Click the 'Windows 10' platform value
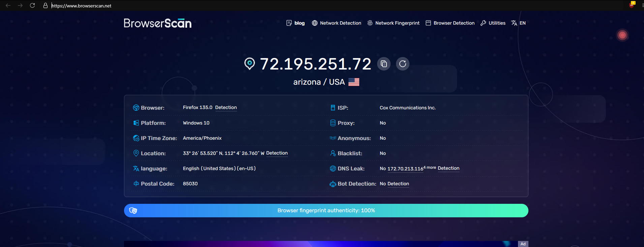Viewport: 644px width, 247px height. (x=196, y=123)
